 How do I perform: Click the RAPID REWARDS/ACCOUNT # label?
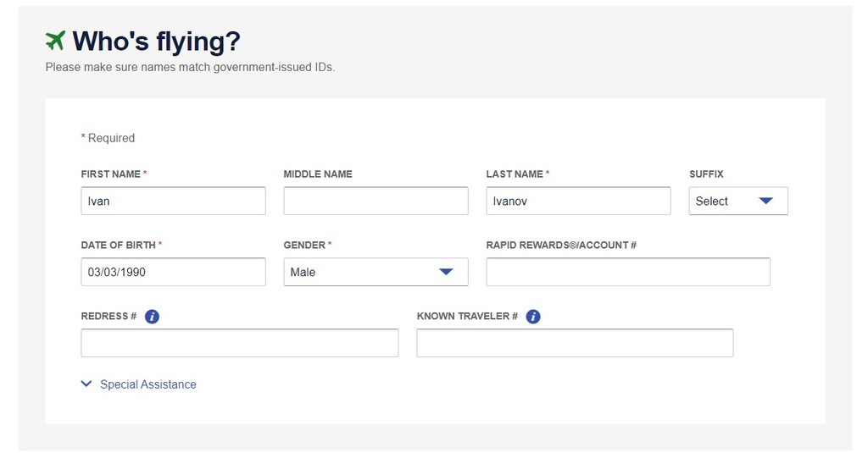click(561, 245)
